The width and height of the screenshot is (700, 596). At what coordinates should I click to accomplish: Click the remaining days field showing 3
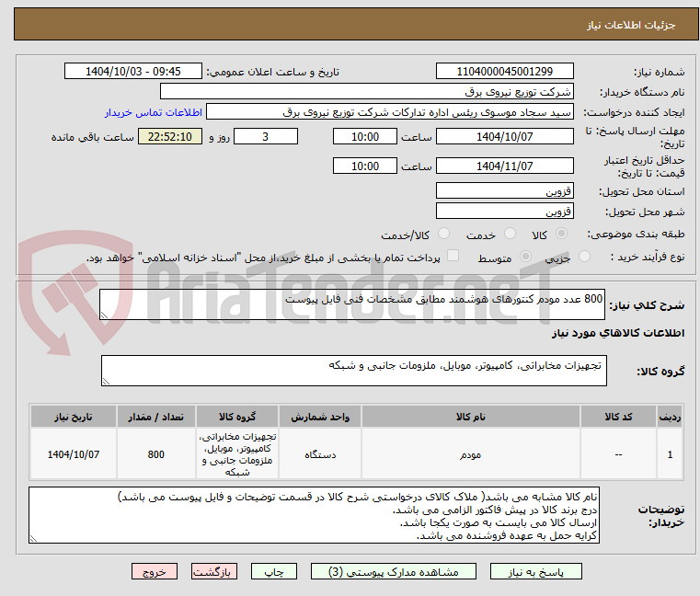(x=266, y=137)
